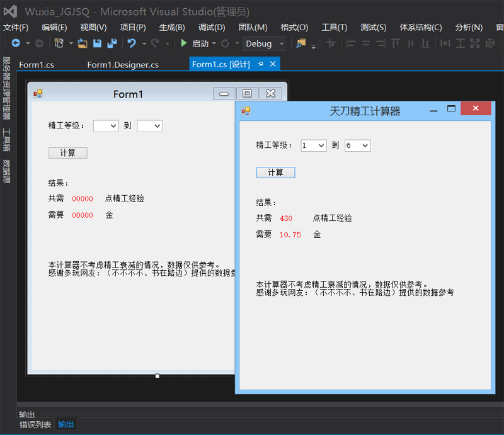The height and width of the screenshot is (435, 504).
Task: Click the save file disk icon
Action: tap(98, 43)
